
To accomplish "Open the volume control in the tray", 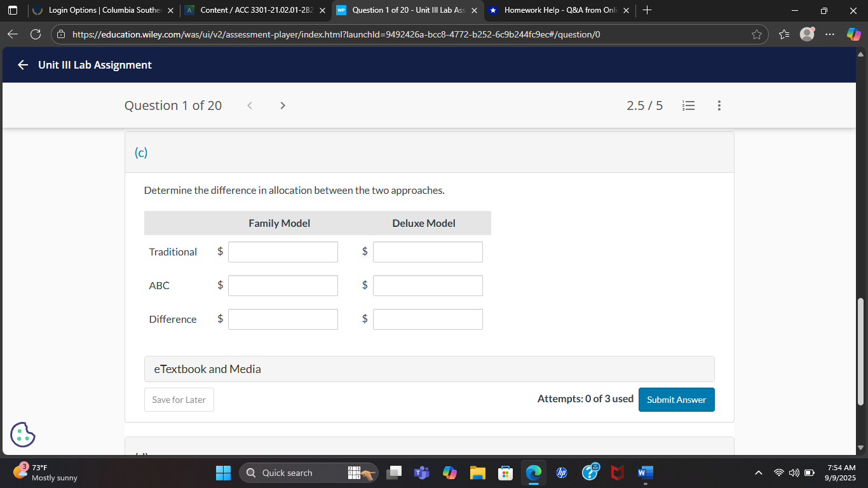I will 794,473.
